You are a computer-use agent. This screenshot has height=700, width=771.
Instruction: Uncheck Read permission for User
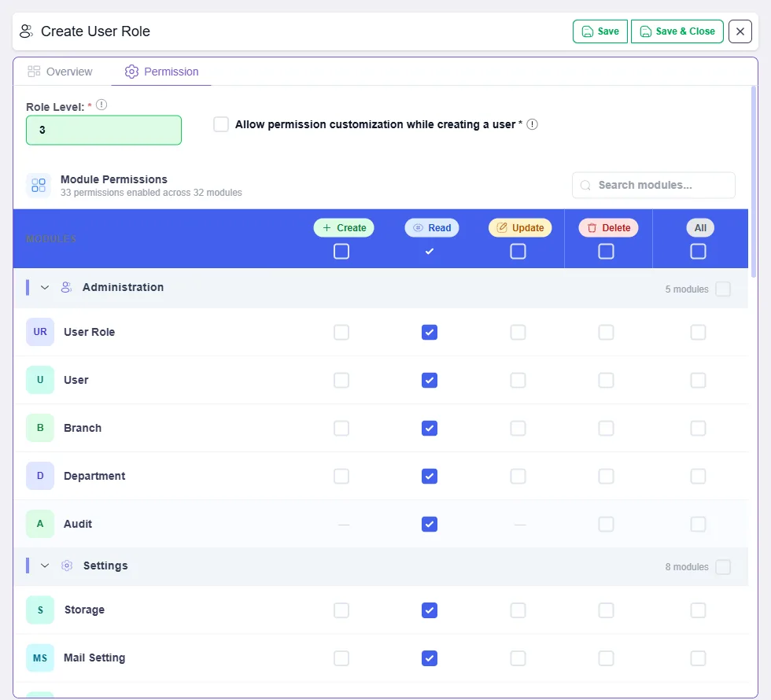point(430,380)
